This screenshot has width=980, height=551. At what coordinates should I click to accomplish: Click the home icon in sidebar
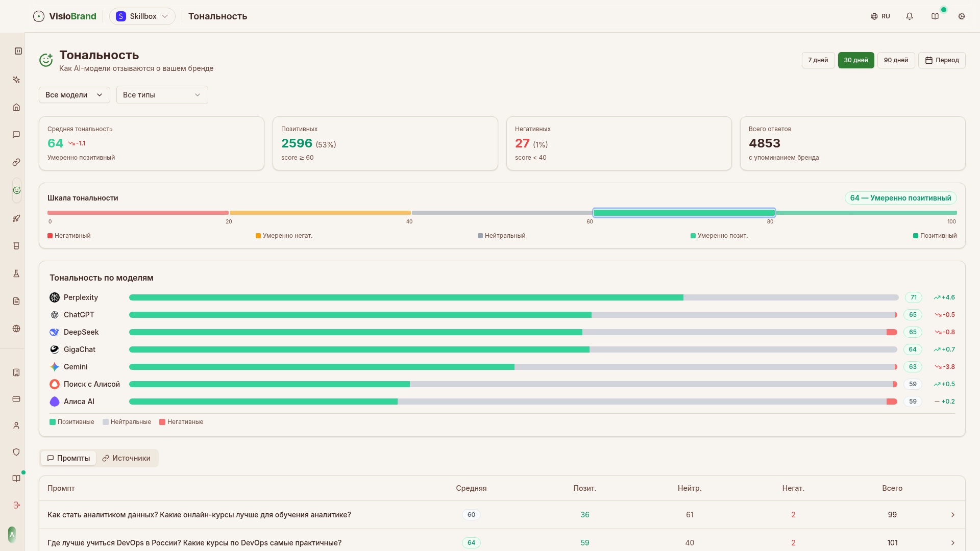point(16,107)
